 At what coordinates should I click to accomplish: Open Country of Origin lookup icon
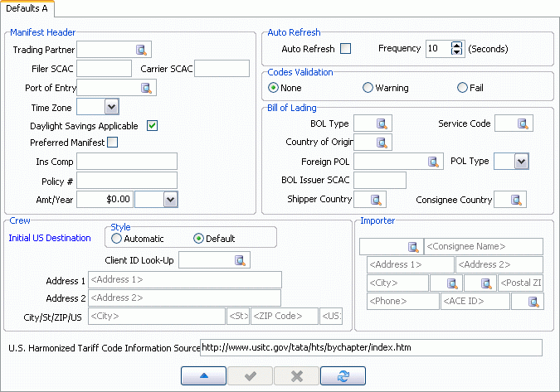point(382,143)
